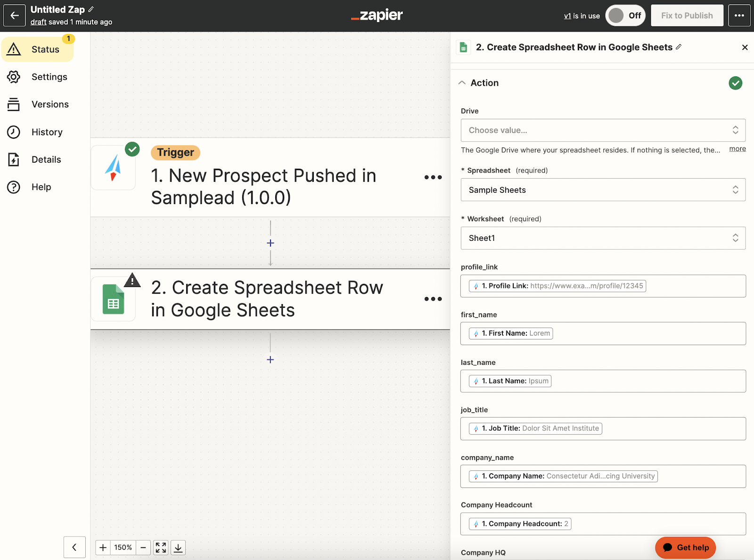Click the 150% zoom level value
The image size is (754, 560).
[x=123, y=547]
